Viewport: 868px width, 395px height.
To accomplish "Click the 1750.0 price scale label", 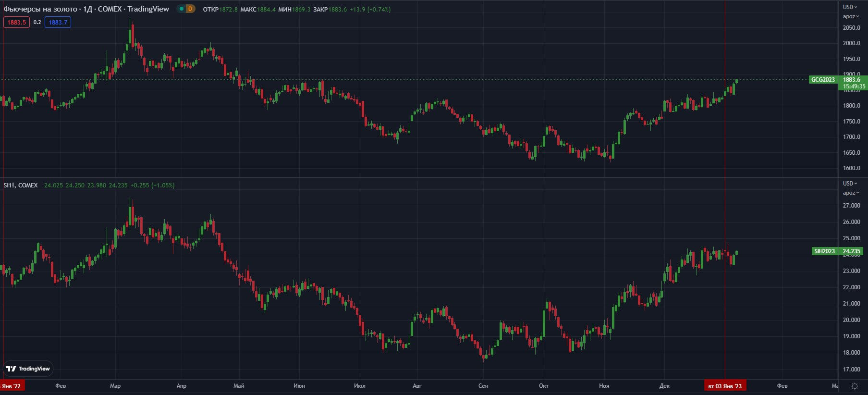I will pyautogui.click(x=851, y=122).
